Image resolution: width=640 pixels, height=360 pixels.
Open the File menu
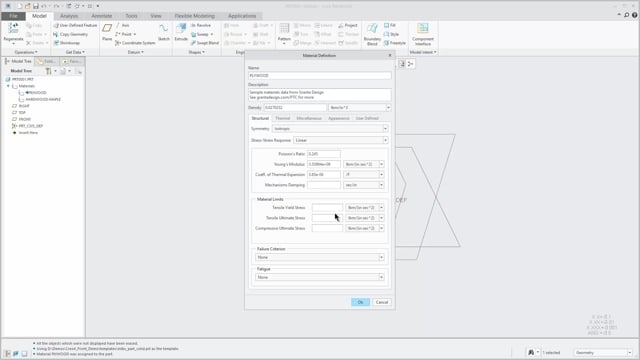tap(13, 16)
